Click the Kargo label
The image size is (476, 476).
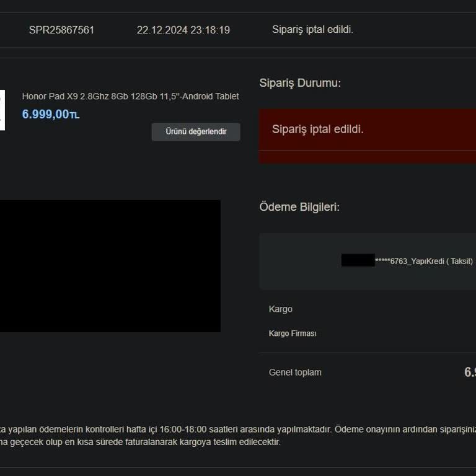[281, 309]
